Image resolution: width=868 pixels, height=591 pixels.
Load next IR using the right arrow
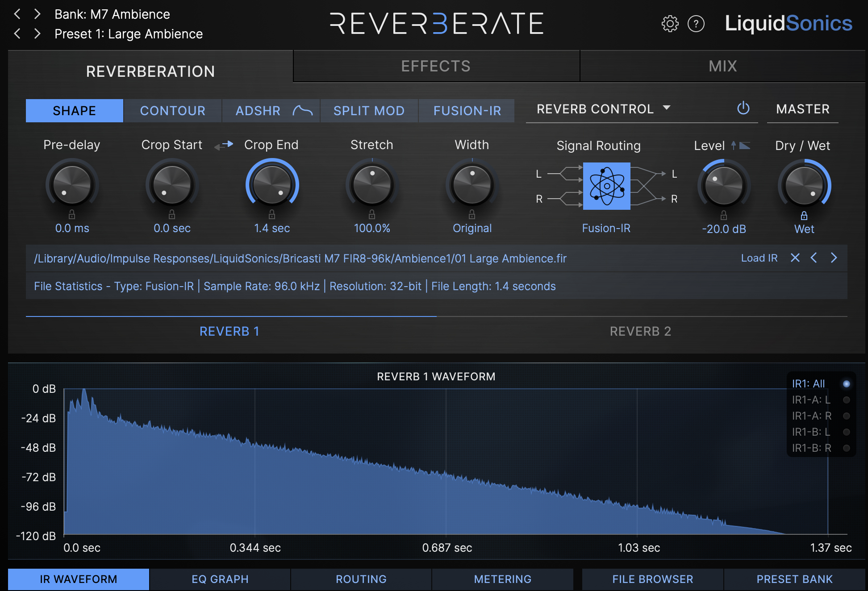[833, 258]
